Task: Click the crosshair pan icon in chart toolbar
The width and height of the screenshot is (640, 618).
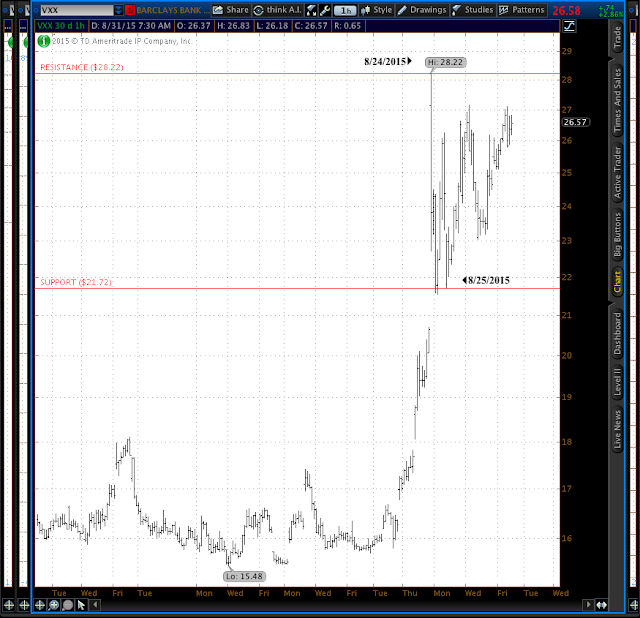Action: 39,605
